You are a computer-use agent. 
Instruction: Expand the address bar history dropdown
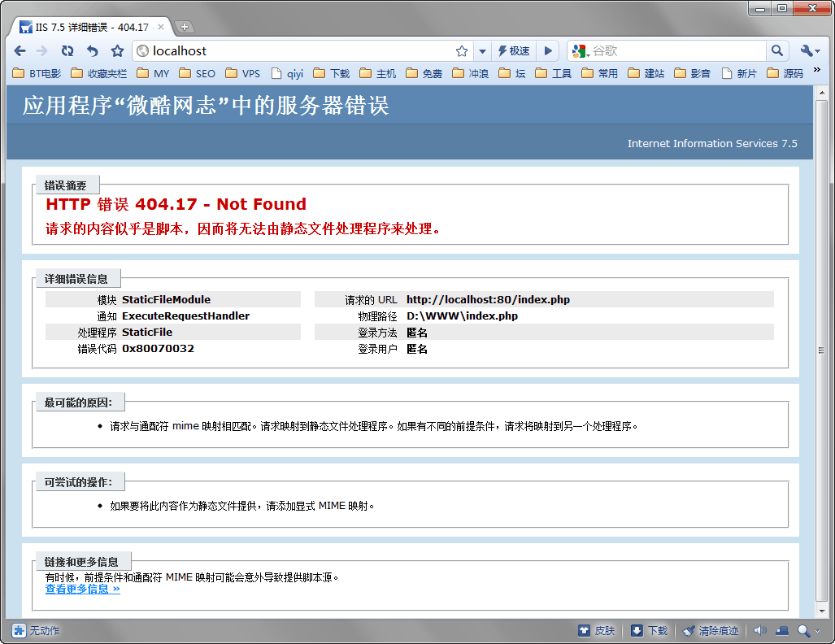pyautogui.click(x=481, y=51)
